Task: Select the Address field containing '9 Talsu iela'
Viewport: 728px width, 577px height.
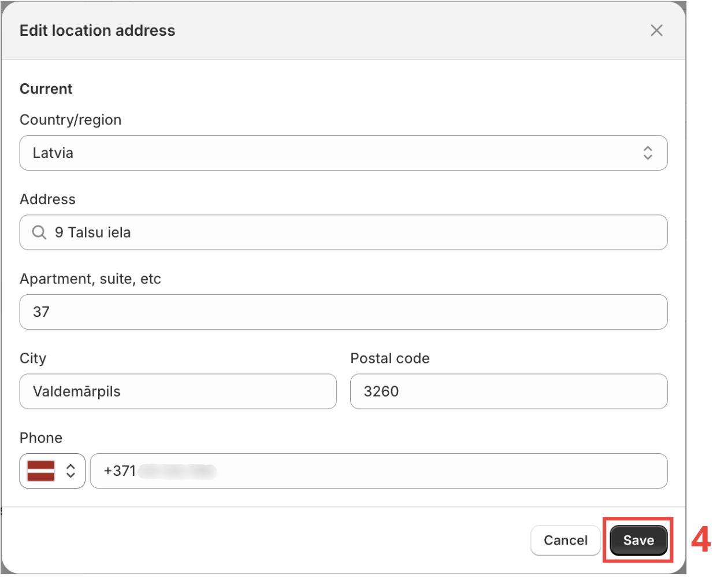Action: (343, 232)
